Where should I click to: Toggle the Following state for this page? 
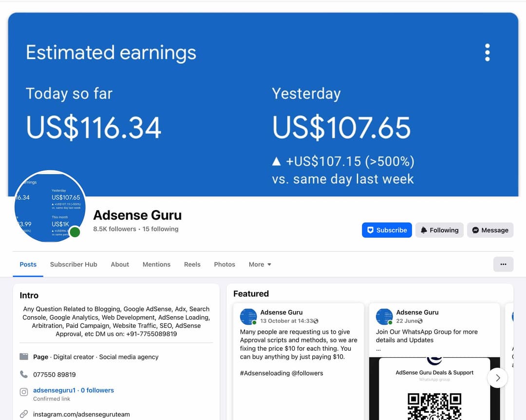point(439,229)
